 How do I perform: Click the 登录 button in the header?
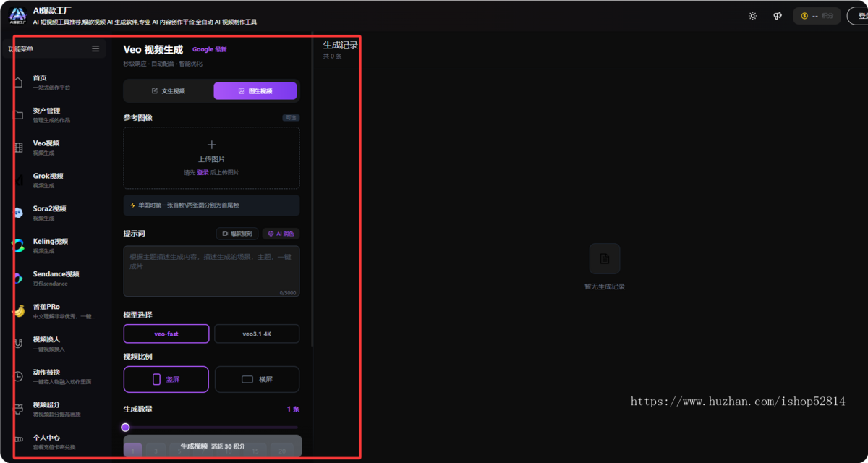click(x=859, y=16)
